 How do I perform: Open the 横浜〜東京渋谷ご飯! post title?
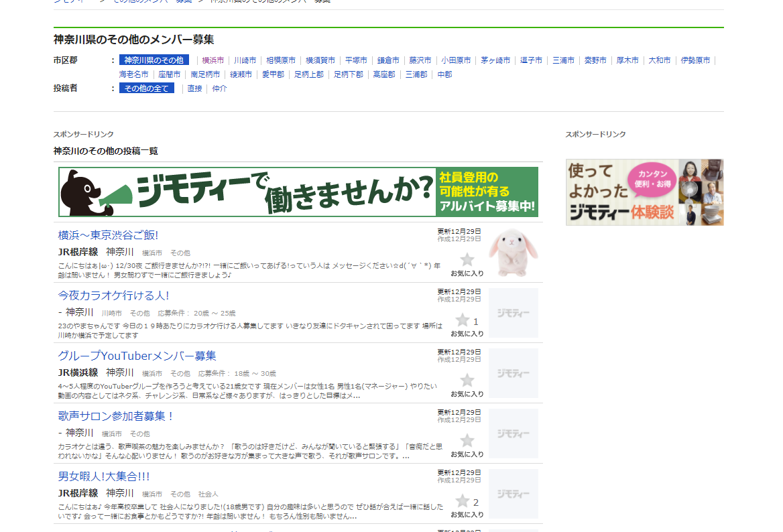pos(108,235)
